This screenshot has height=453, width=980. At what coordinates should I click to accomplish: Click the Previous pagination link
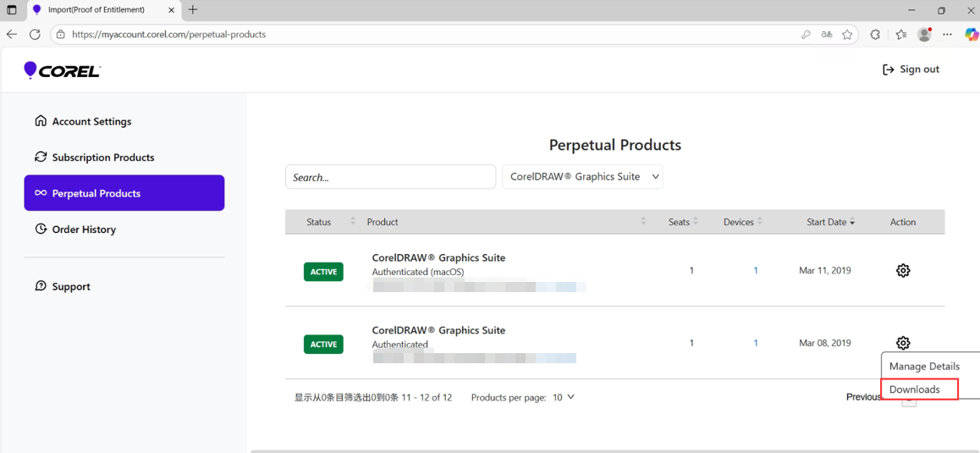(x=863, y=397)
